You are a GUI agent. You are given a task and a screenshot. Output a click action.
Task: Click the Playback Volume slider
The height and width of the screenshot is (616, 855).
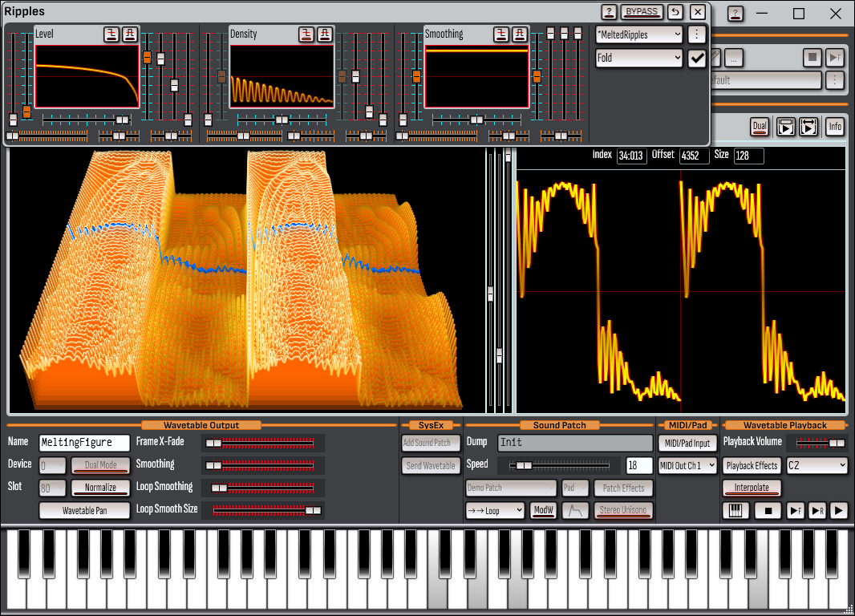[x=820, y=444]
